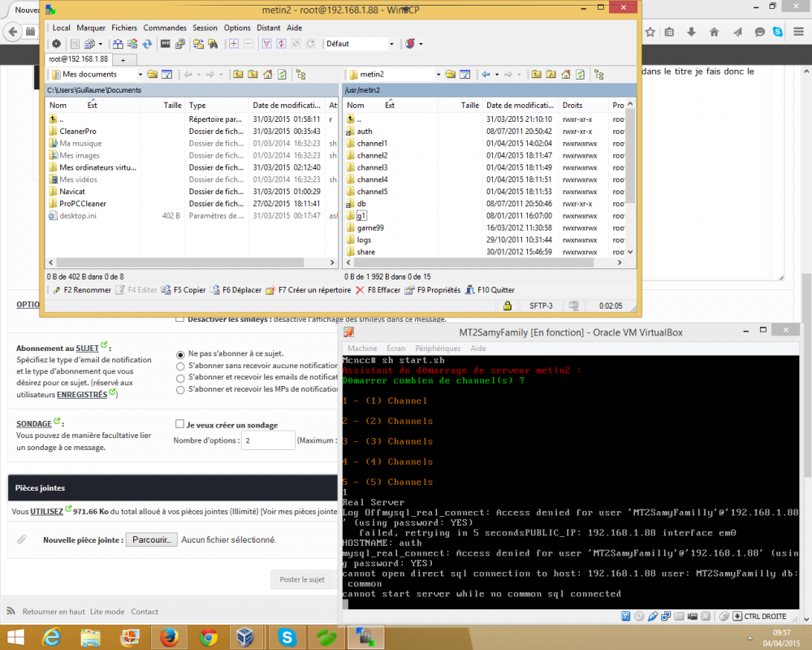This screenshot has height=650, width=812.
Task: Expand the remote 'metin2' directory dropdown
Action: click(x=438, y=75)
